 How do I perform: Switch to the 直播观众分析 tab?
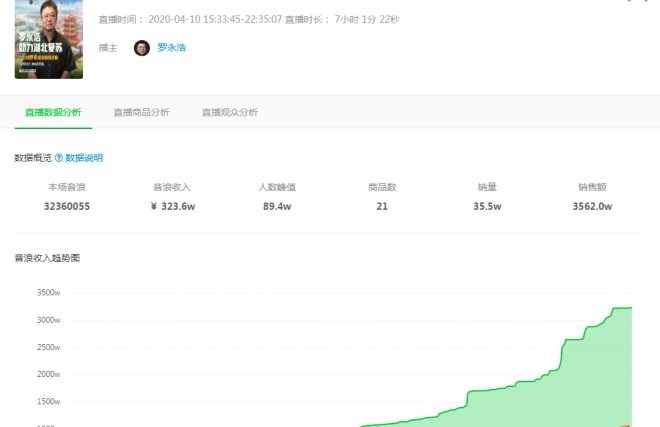pos(230,112)
